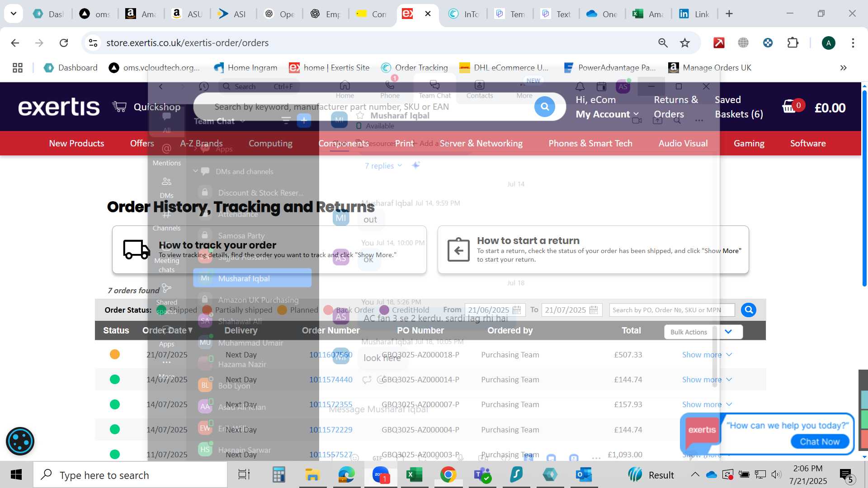Image resolution: width=868 pixels, height=488 pixels.
Task: Click the magnifier zoom icon in address bar
Action: [x=663, y=43]
